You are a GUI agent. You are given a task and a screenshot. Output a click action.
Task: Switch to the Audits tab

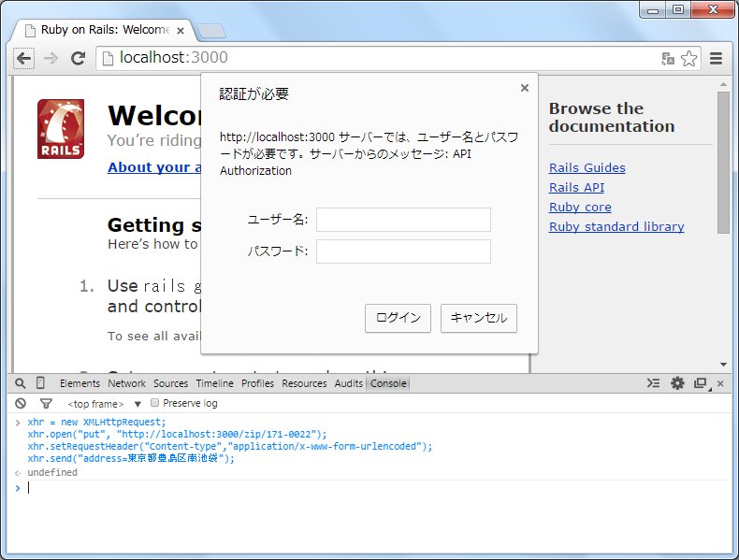pyautogui.click(x=348, y=383)
